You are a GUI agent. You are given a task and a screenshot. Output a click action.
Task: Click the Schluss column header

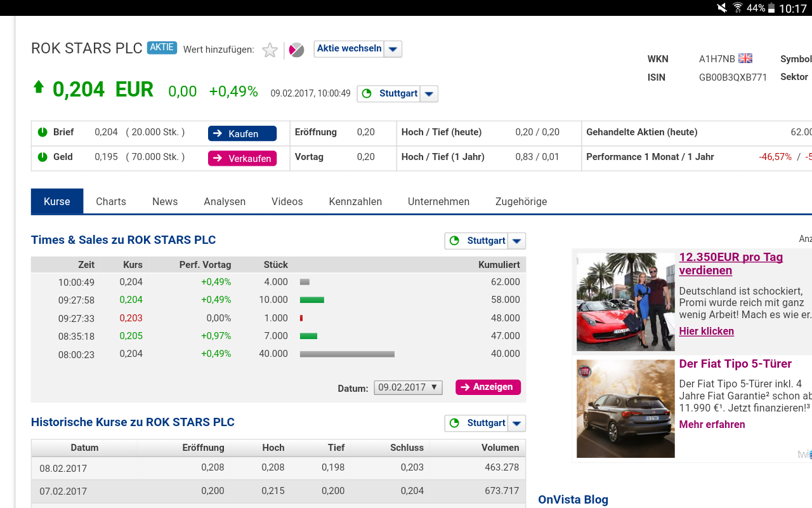pyautogui.click(x=407, y=448)
